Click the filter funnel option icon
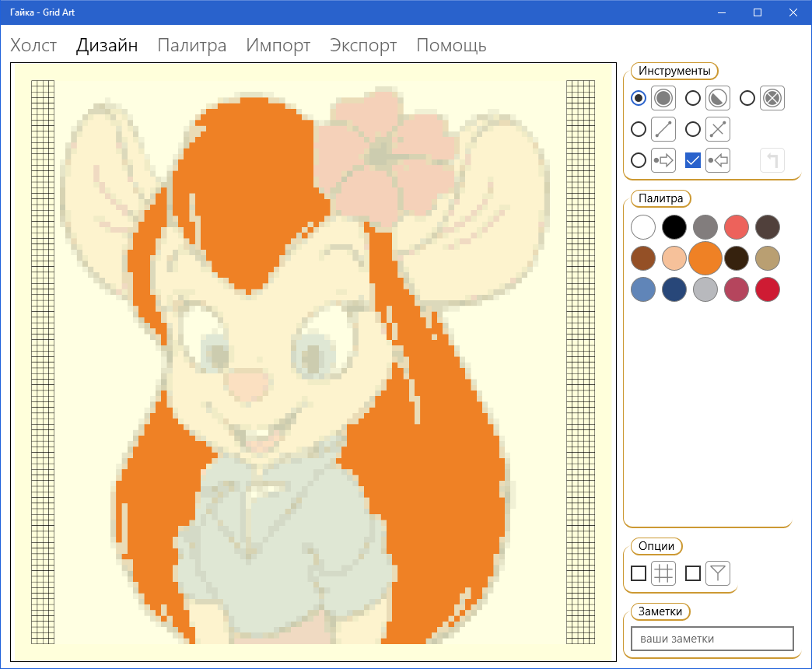Screen dimensions: 812x669 tap(718, 573)
